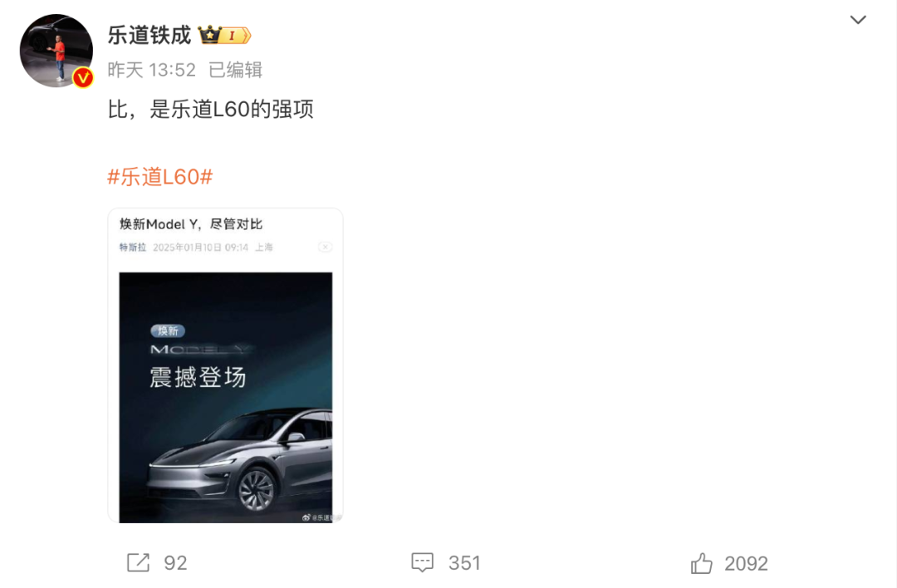Click the repost count 92

[175, 563]
